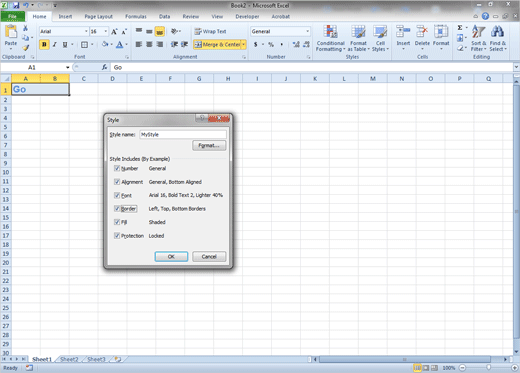The height and width of the screenshot is (373, 520).
Task: Click Decrease Font Size icon
Action: pos(124,32)
